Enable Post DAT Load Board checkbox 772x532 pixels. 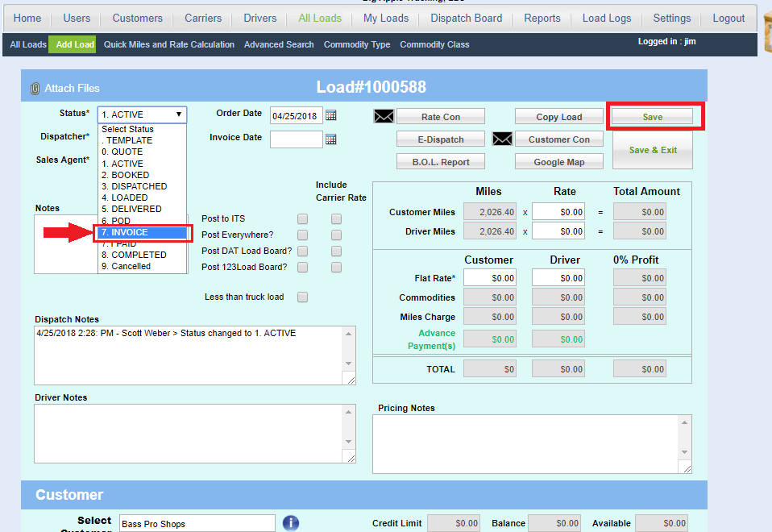[x=303, y=251]
